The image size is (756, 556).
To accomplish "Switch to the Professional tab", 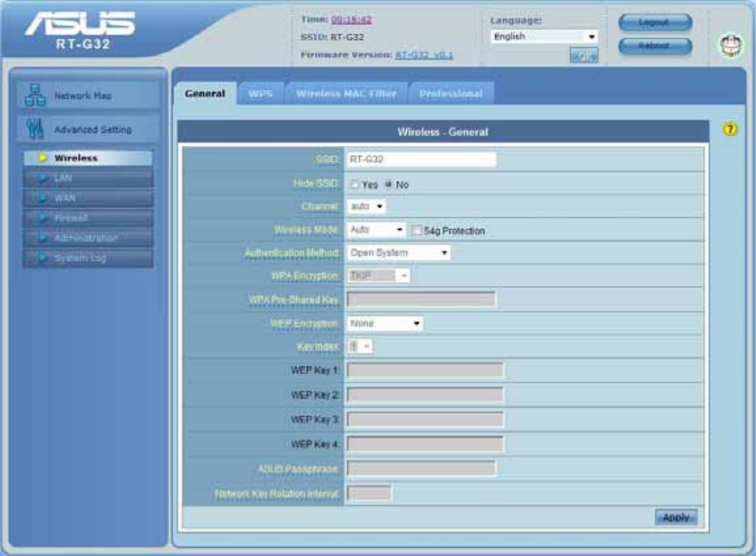I will 451,94.
